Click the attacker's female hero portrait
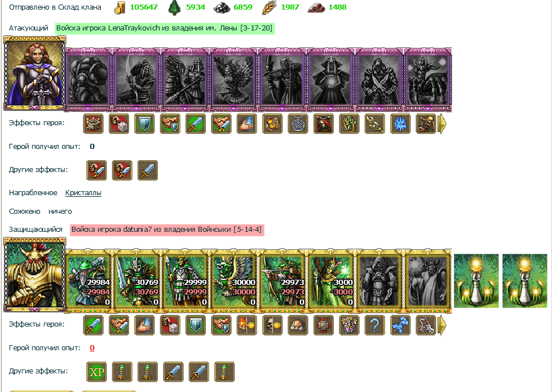This screenshot has width=552, height=392. [x=34, y=74]
